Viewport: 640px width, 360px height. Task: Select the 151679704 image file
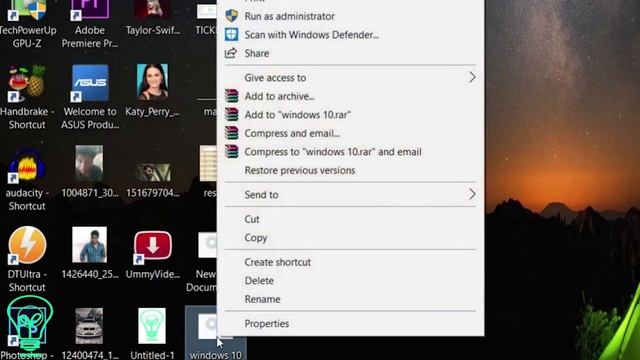click(153, 180)
